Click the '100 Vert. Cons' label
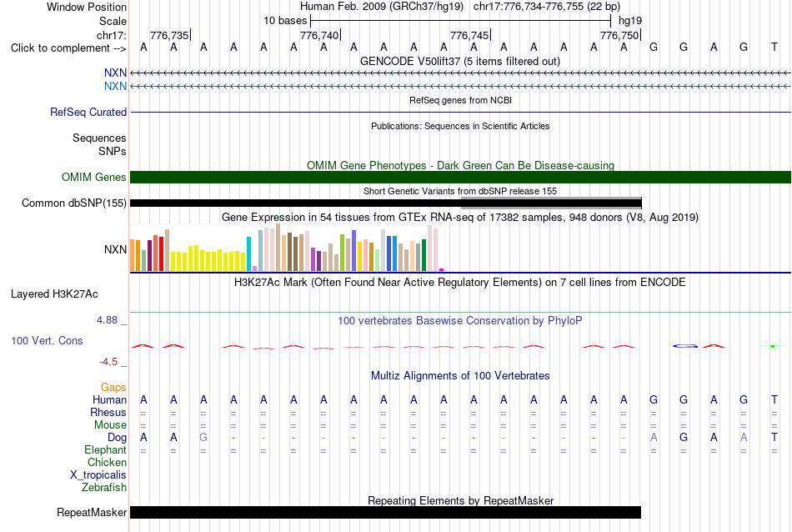This screenshot has height=532, width=792. (x=47, y=340)
